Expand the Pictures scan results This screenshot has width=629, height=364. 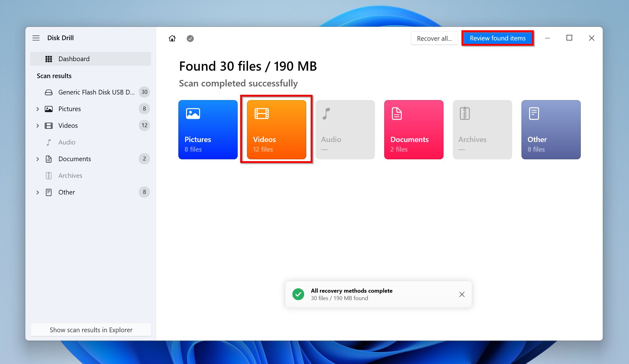[38, 109]
